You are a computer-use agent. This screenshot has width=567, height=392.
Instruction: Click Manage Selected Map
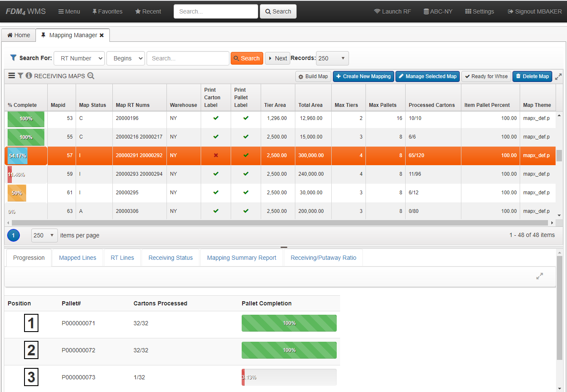pos(428,76)
